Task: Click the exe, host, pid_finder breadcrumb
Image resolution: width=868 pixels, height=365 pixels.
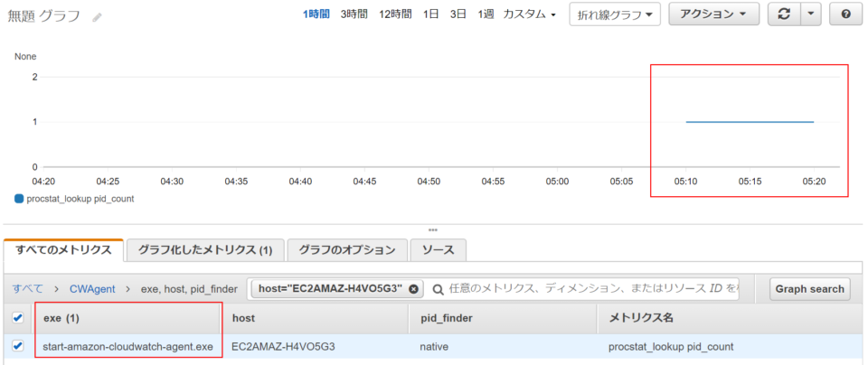Action: tap(189, 289)
